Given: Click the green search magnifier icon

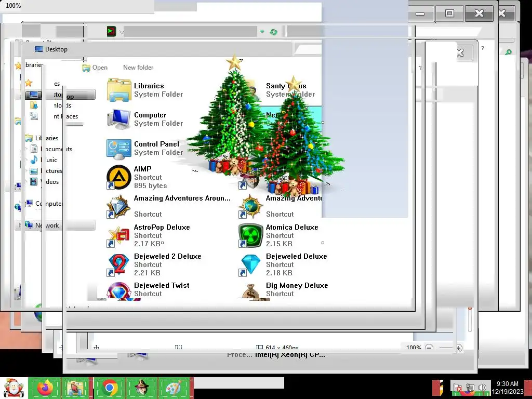Looking at the screenshot, I should (x=508, y=52).
